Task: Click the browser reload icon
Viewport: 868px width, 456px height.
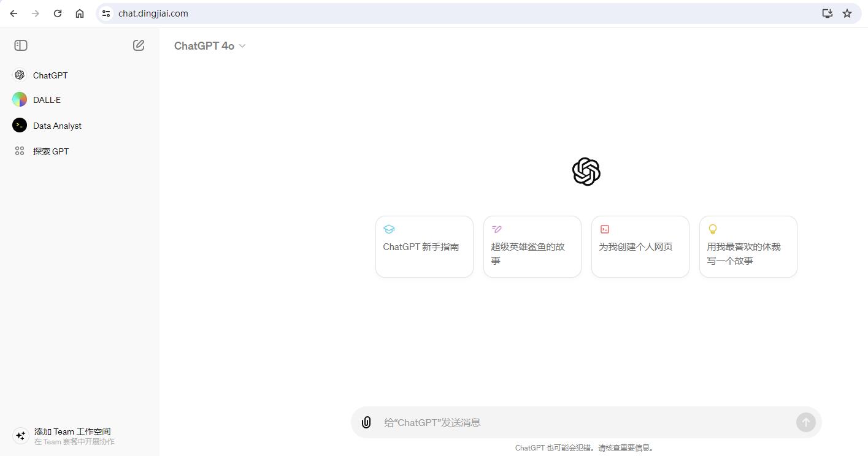Action: (58, 13)
